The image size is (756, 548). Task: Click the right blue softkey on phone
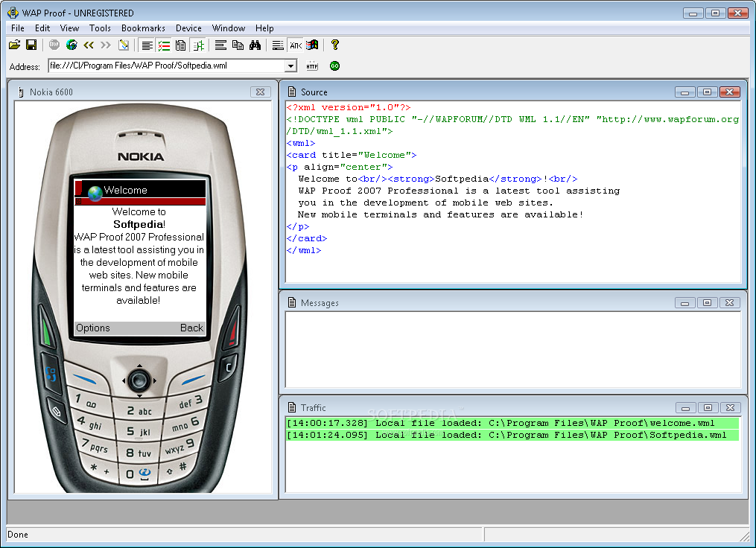[x=193, y=379]
